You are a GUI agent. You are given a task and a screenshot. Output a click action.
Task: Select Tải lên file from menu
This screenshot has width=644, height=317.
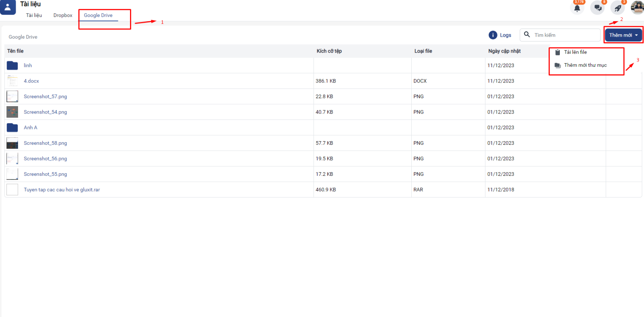click(x=575, y=52)
